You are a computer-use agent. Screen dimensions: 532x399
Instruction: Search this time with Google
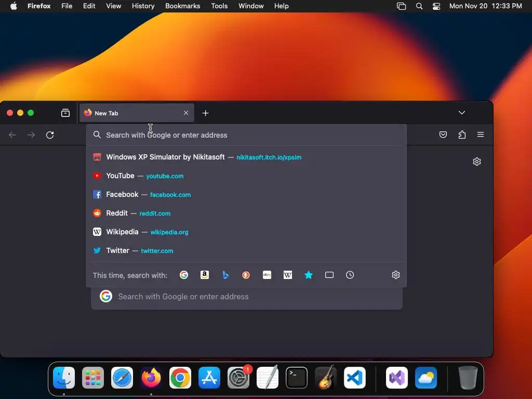point(184,275)
